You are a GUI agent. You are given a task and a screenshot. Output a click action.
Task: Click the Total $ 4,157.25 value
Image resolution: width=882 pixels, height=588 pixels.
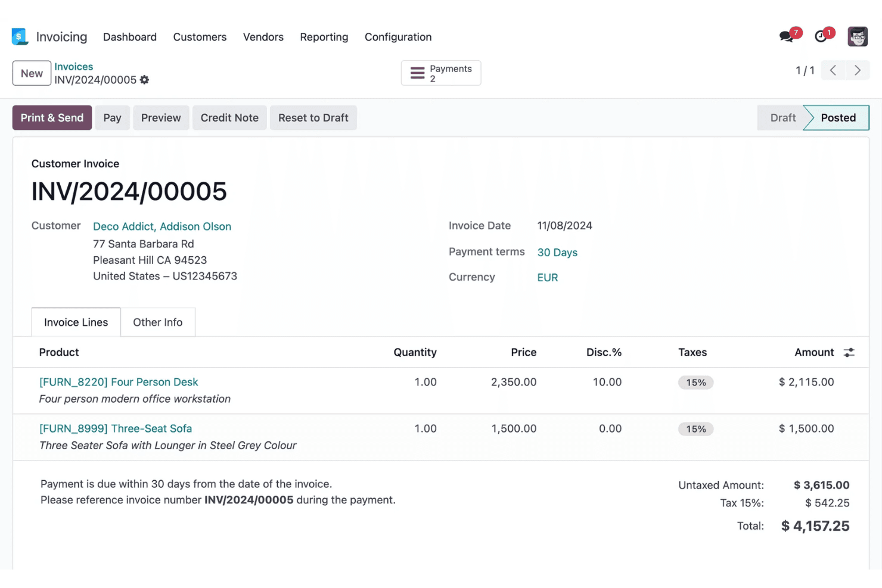pos(815,526)
